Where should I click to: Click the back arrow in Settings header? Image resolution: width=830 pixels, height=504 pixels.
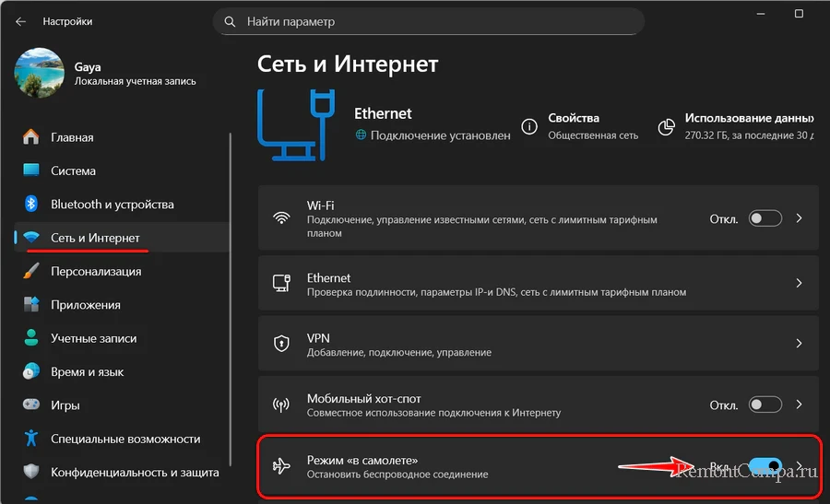(20, 21)
